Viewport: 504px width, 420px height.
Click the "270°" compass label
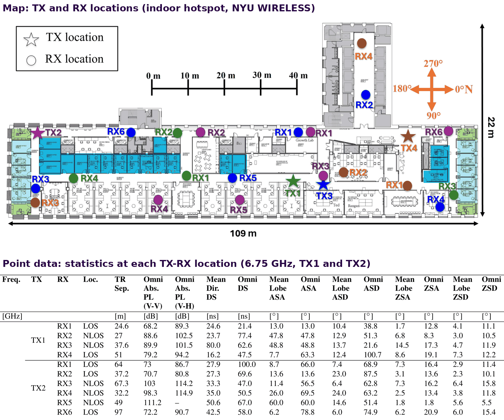pyautogui.click(x=433, y=64)
